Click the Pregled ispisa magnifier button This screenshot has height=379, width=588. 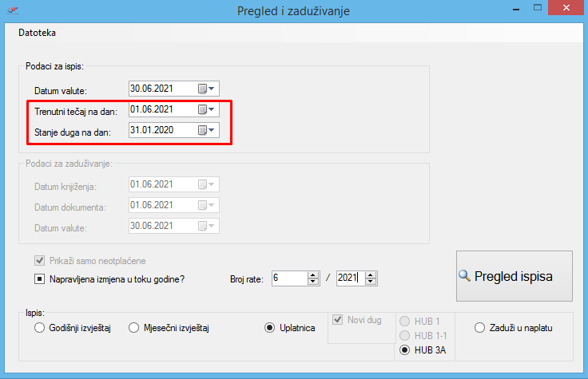point(514,276)
